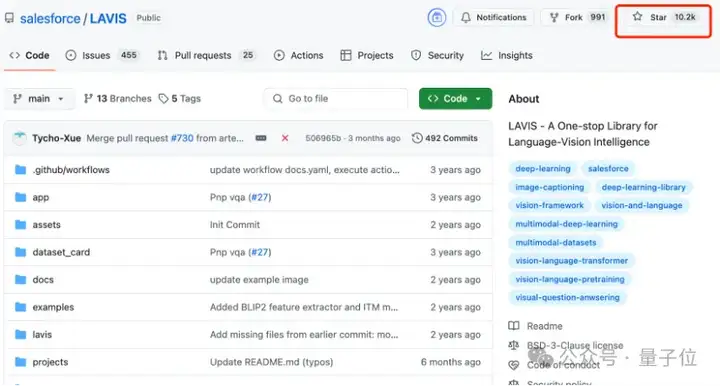
Task: Open the Pull requests tab
Action: point(206,56)
